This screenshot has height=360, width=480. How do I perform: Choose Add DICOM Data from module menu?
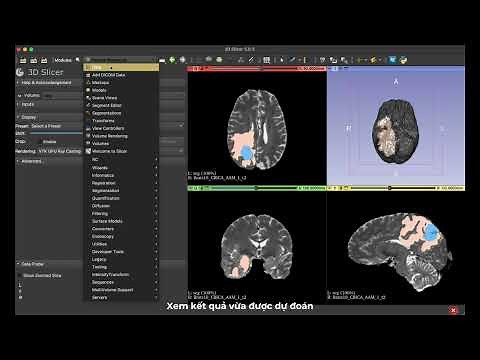(x=121, y=75)
